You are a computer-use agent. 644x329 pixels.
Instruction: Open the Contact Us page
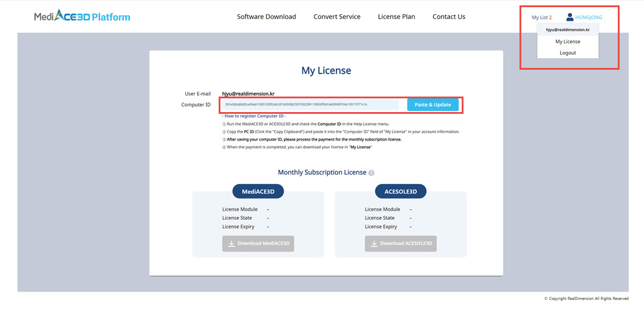click(x=449, y=17)
